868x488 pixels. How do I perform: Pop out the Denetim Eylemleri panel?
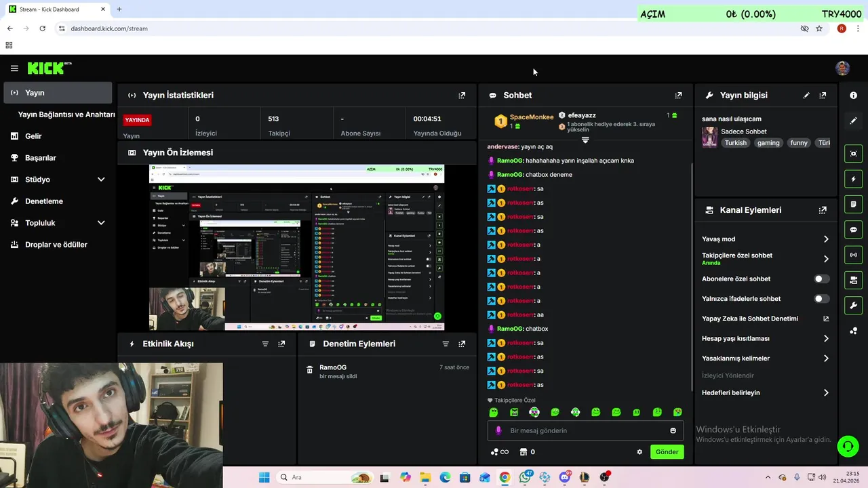tap(462, 344)
